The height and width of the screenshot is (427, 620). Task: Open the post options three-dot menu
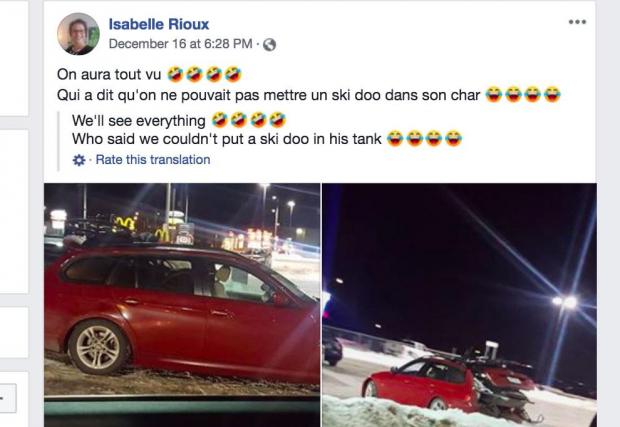[x=577, y=22]
